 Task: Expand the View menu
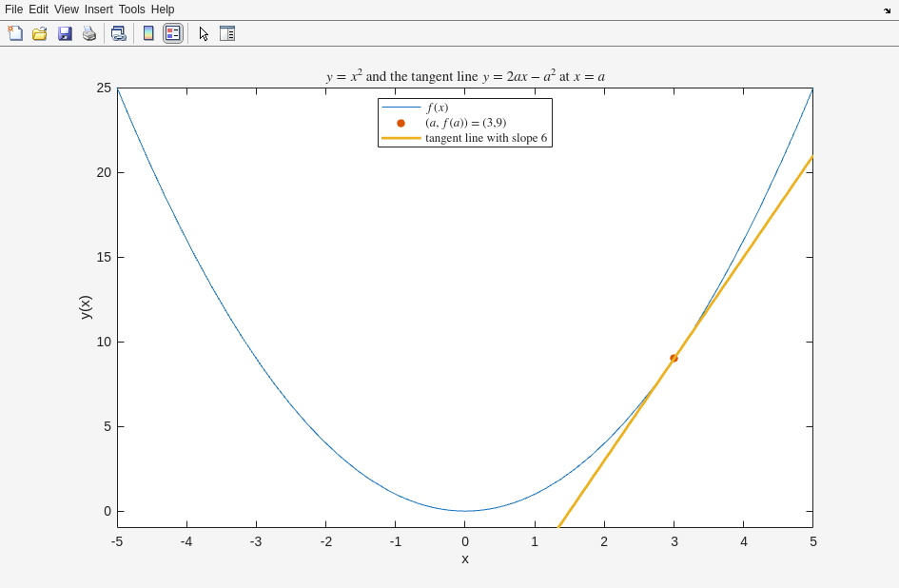click(x=67, y=10)
